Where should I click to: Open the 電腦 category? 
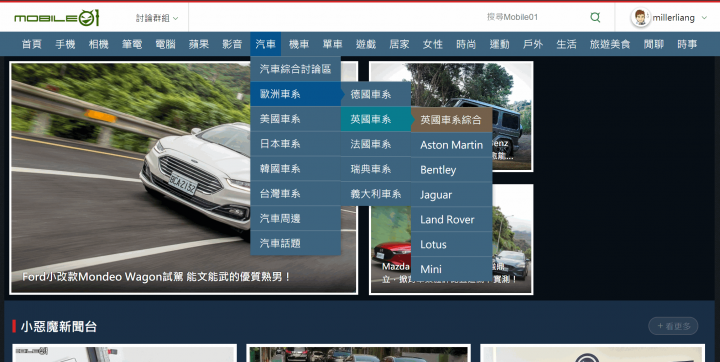[165, 44]
